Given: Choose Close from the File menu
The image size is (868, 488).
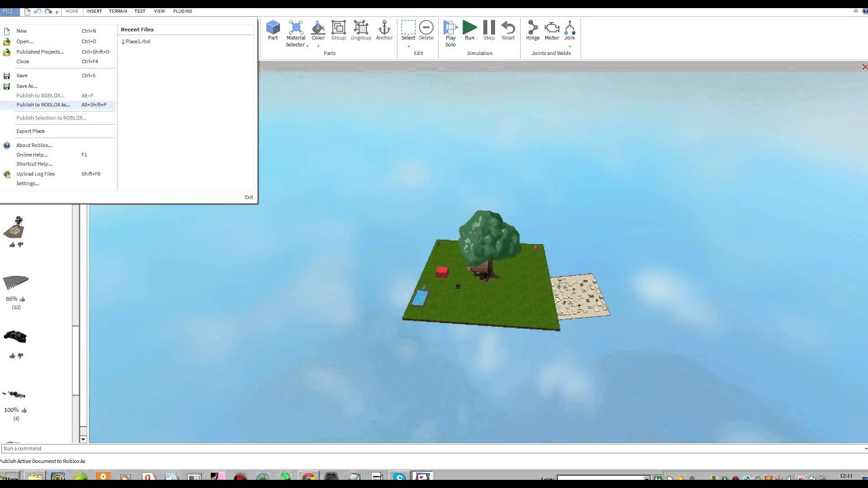Looking at the screenshot, I should 58,62.
